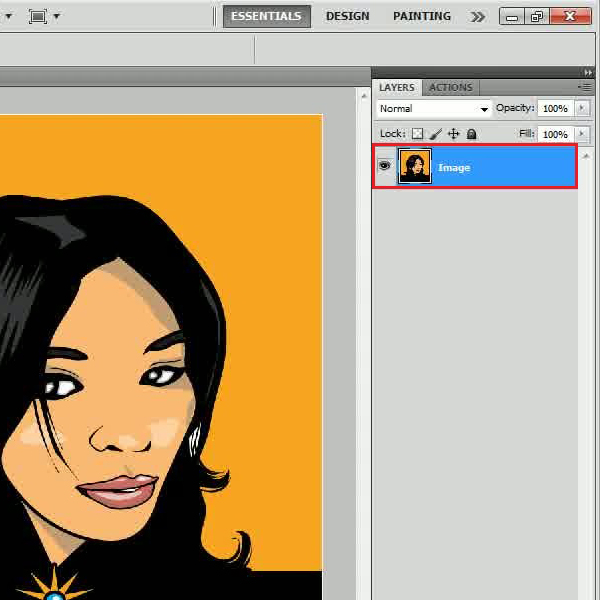Image resolution: width=600 pixels, height=600 pixels.
Task: Expand the screen mode dropdown arrow
Action: 57,16
